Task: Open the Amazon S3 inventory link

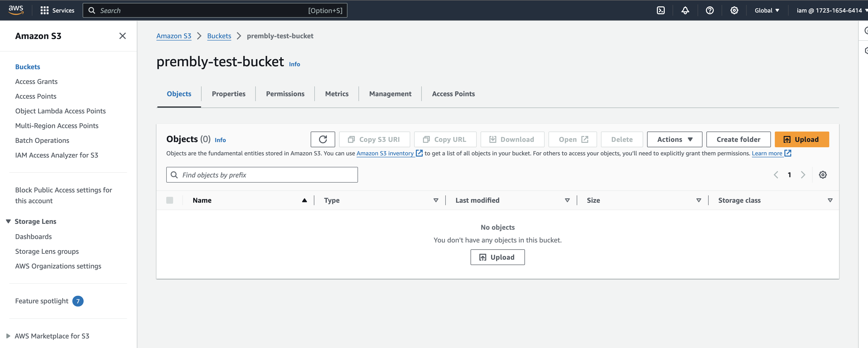Action: (385, 153)
